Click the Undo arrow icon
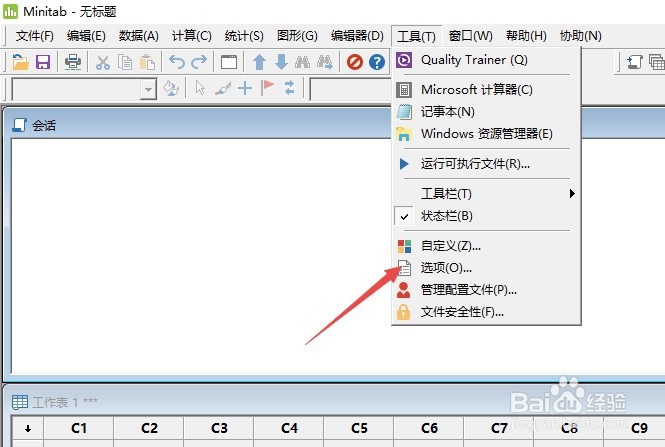Image resolution: width=665 pixels, height=447 pixels. click(x=177, y=62)
